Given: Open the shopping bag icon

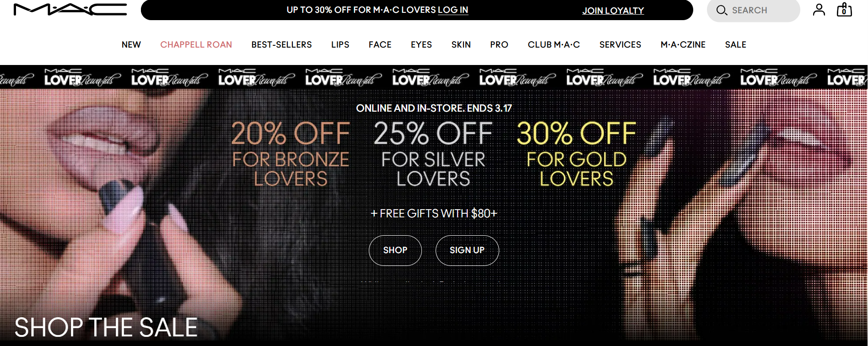Looking at the screenshot, I should [844, 10].
